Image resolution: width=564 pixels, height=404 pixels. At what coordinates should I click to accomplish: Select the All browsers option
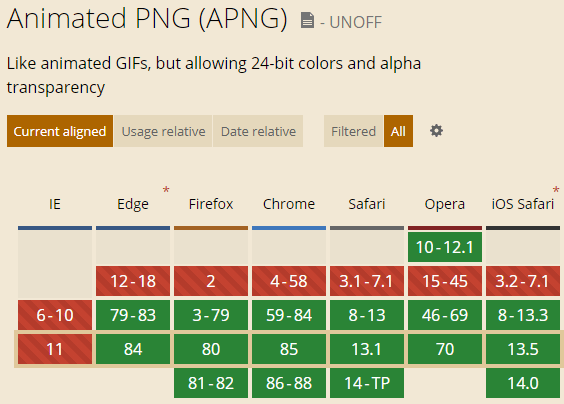click(398, 131)
